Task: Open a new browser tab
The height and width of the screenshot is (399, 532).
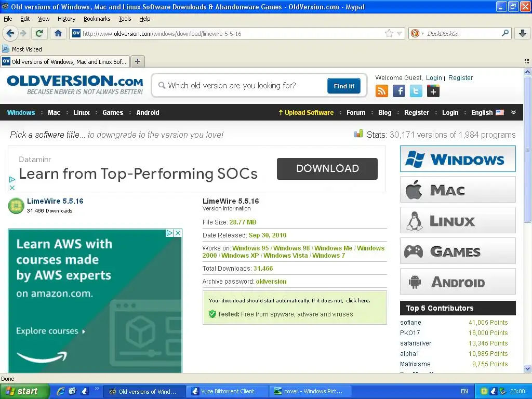Action: tap(137, 61)
